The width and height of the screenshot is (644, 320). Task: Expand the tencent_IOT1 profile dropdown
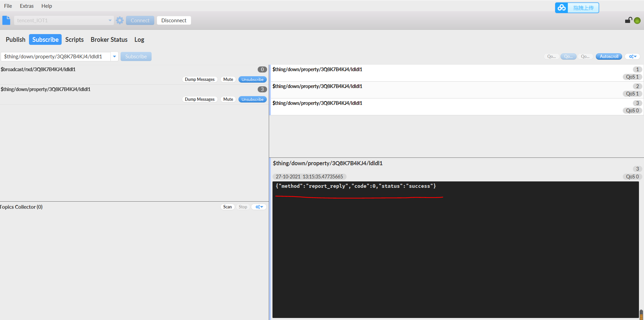[110, 20]
